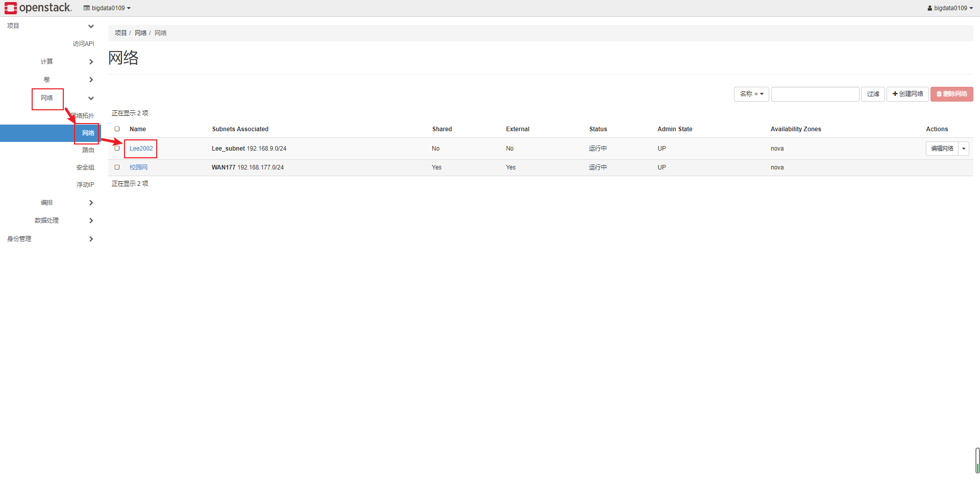Click the vertical scrollbar thumb at bottom right
980x483 pixels.
(x=977, y=461)
